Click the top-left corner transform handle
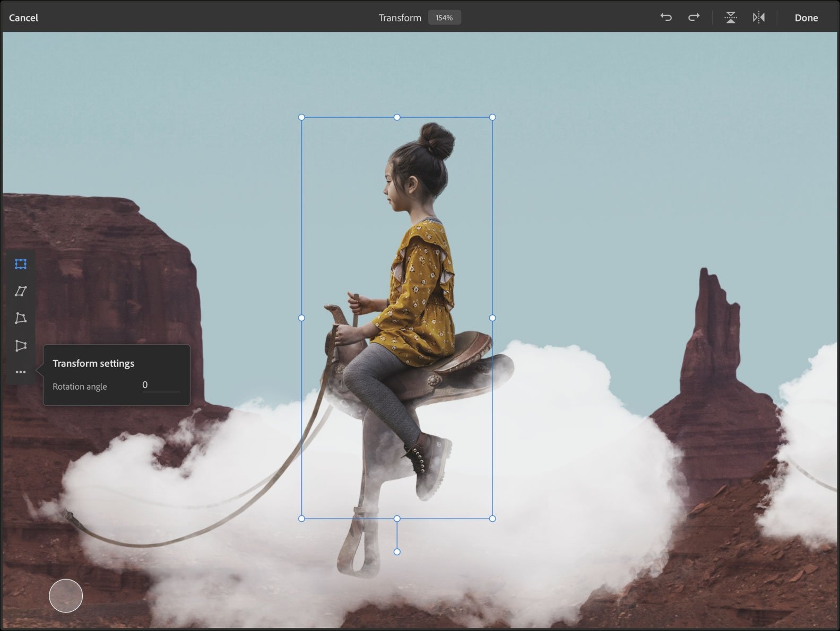This screenshot has height=631, width=840. 302,117
